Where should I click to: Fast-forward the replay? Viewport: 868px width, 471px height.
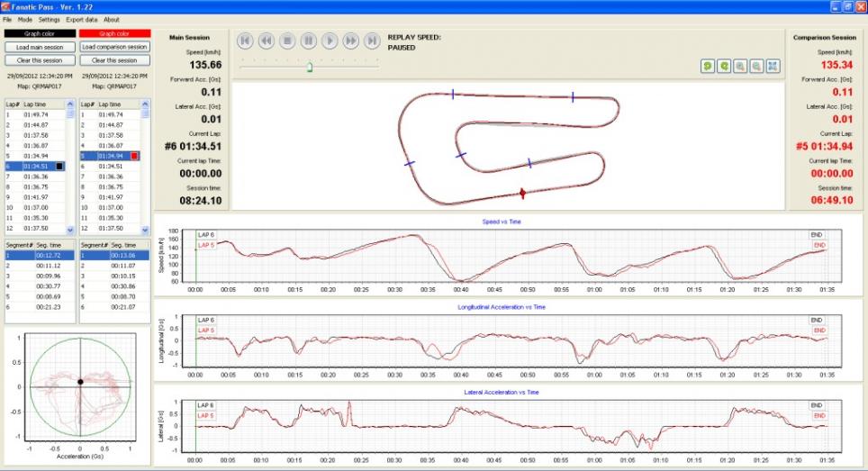[351, 41]
